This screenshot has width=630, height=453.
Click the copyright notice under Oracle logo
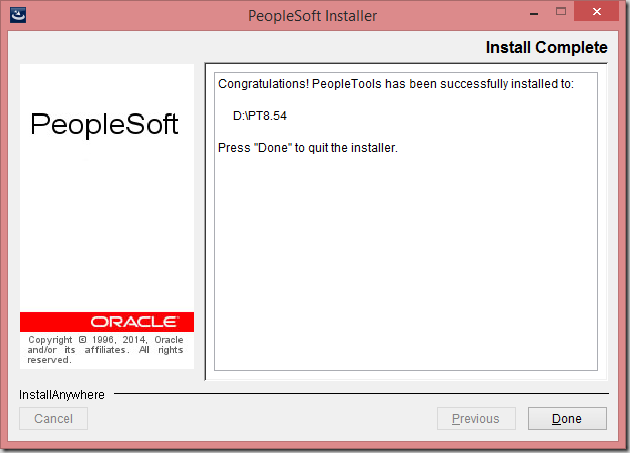pos(105,350)
